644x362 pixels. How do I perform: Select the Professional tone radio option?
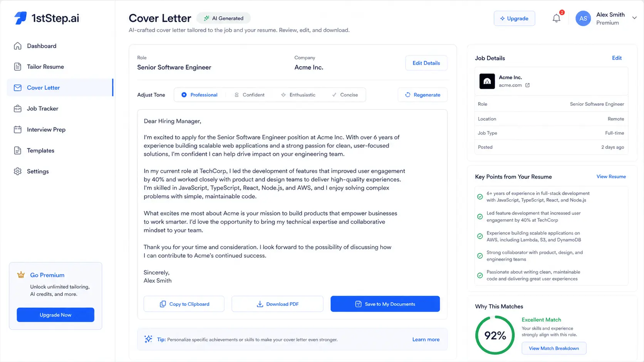200,95
